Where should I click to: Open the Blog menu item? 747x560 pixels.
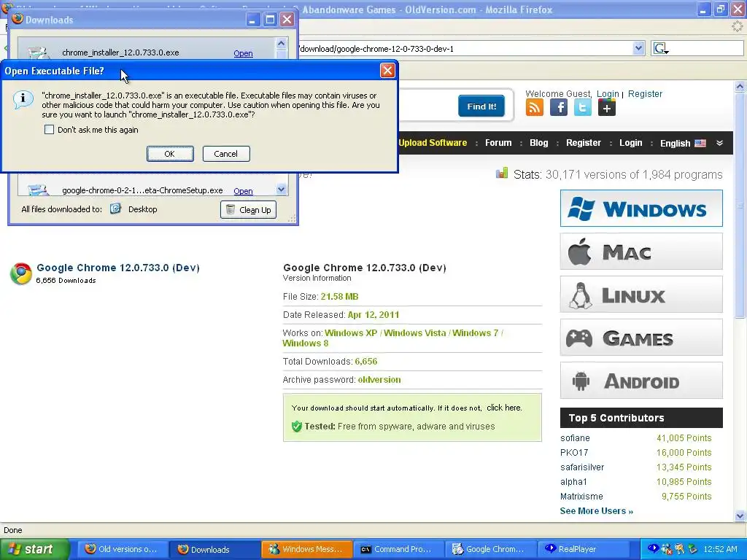539,143
